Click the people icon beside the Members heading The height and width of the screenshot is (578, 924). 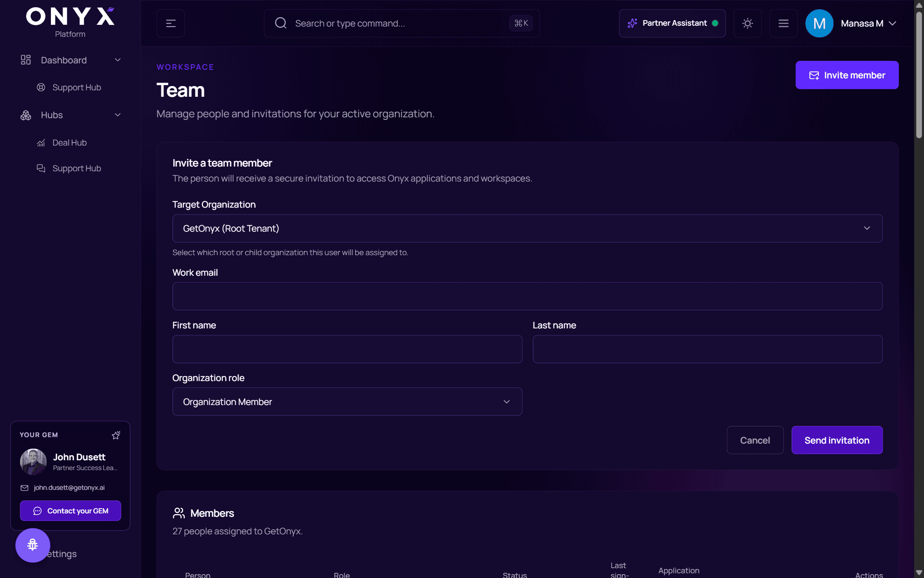tap(178, 513)
